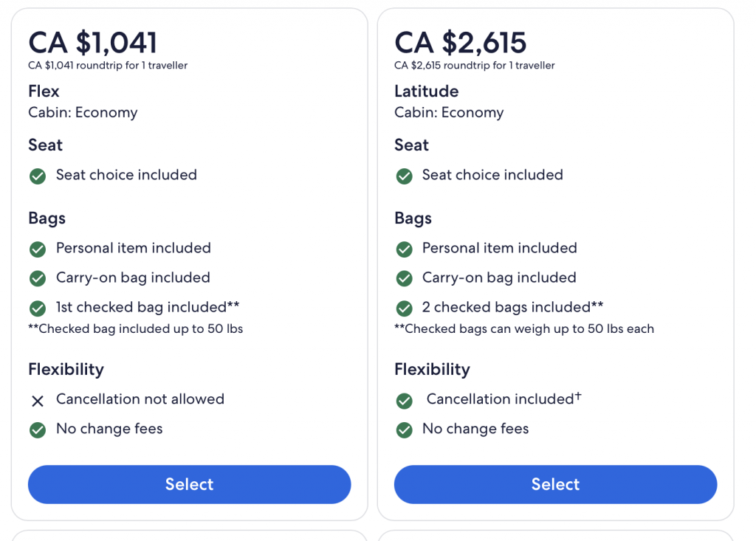Viewport: 756px width, 541px height.
Task: Select the Flex fare for CA $1,041
Action: (189, 484)
